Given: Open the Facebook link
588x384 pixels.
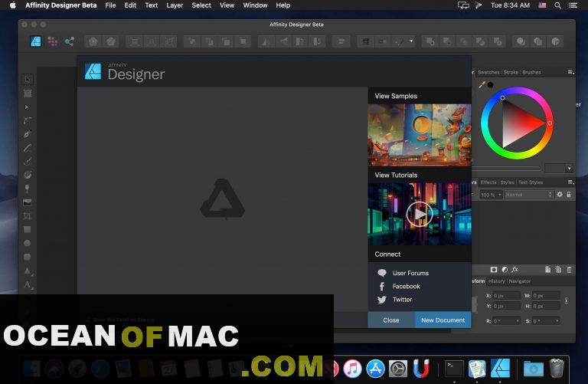Looking at the screenshot, I should [x=406, y=286].
